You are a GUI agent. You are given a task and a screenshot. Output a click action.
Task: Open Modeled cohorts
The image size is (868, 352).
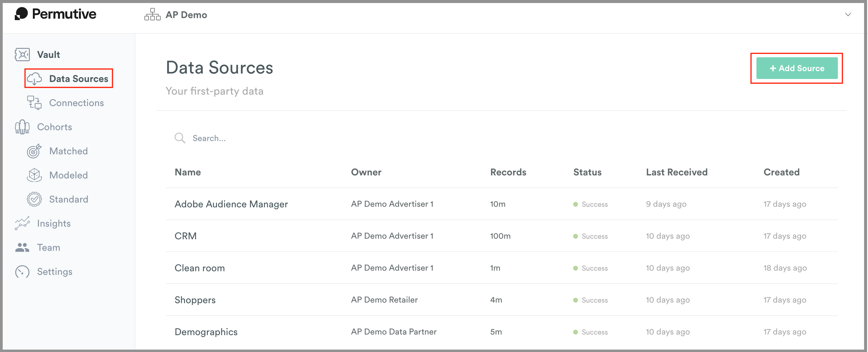click(x=68, y=175)
